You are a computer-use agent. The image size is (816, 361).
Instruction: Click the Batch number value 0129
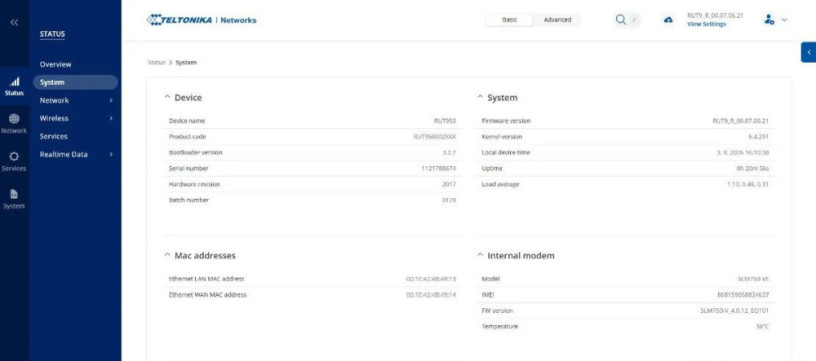point(449,200)
